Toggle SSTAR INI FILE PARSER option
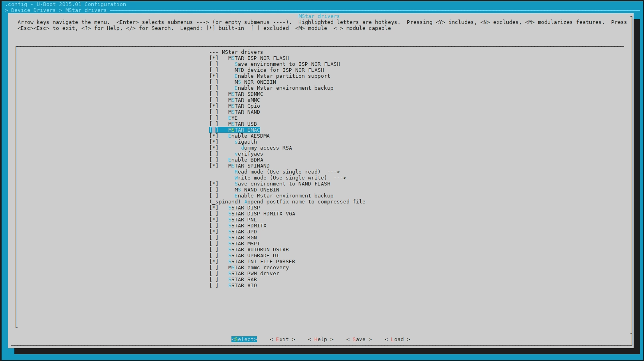644x361 pixels. click(x=252, y=262)
